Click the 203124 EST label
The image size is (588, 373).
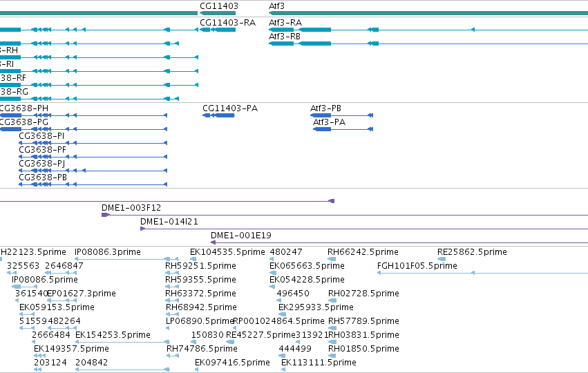(x=50, y=363)
